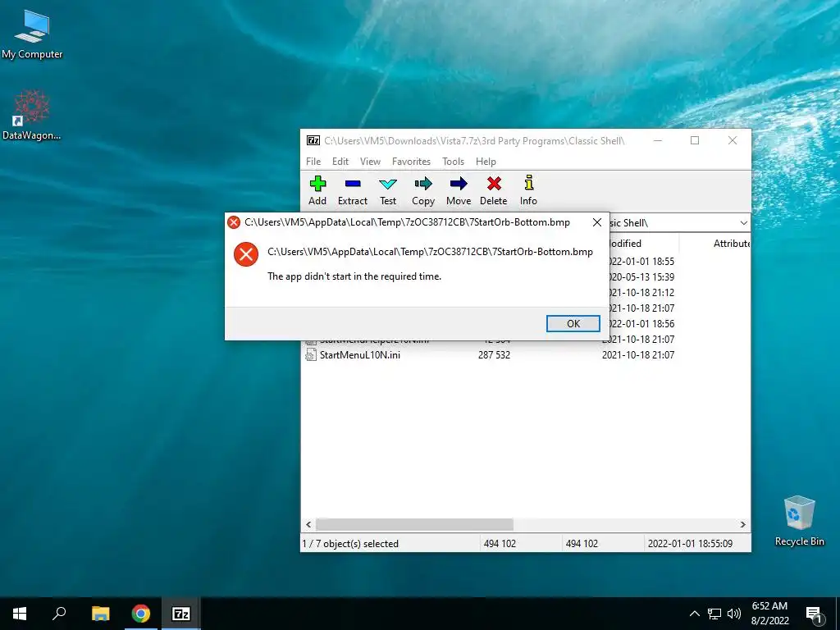Viewport: 840px width, 630px height.
Task: Open the File menu in 7-Zip
Action: coord(313,162)
